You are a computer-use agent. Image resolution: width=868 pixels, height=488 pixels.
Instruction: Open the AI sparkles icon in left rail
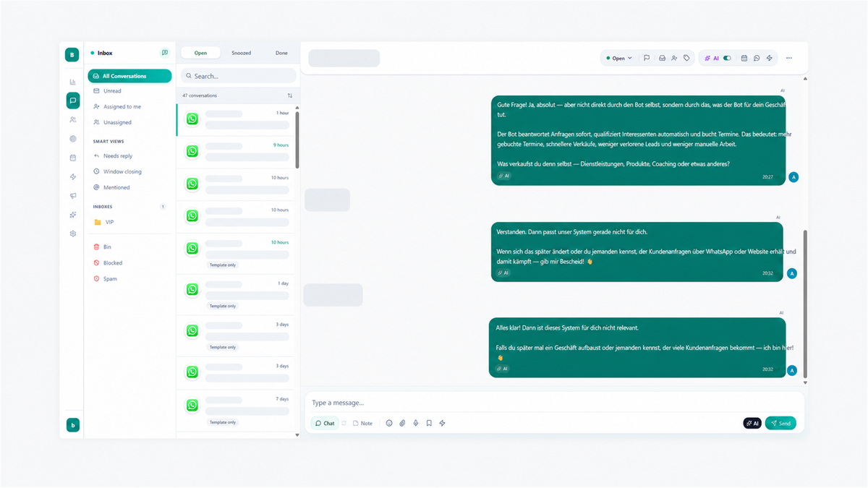pos(72,215)
